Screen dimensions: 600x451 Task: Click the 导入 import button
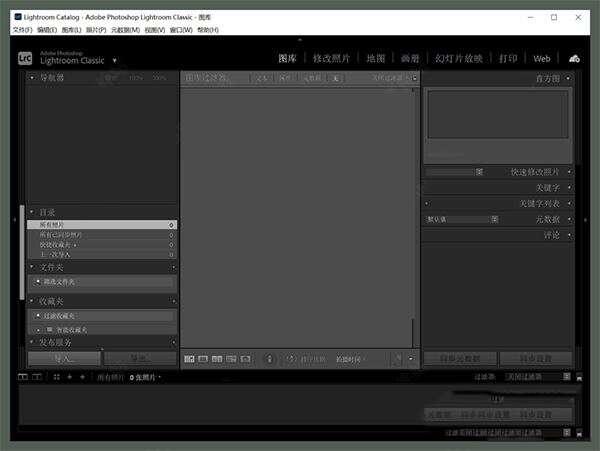pos(64,358)
